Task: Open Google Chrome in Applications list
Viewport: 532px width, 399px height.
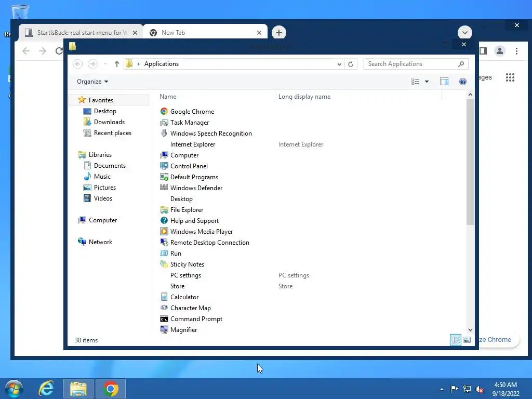Action: (x=187, y=112)
